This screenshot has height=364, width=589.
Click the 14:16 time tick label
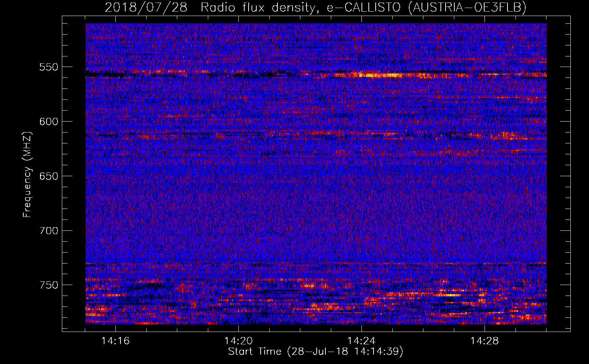[115, 341]
